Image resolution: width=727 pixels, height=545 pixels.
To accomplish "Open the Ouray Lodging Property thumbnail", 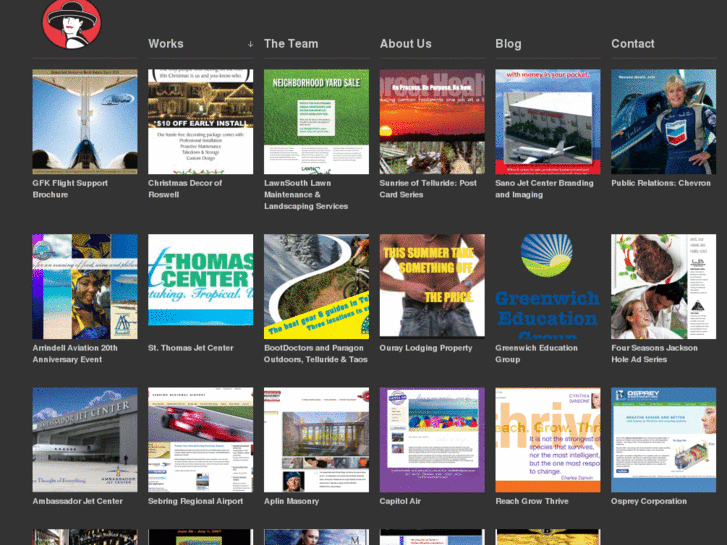I will [x=432, y=286].
